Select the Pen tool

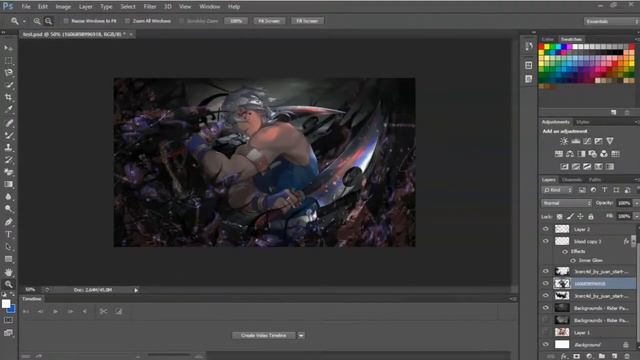tap(8, 222)
